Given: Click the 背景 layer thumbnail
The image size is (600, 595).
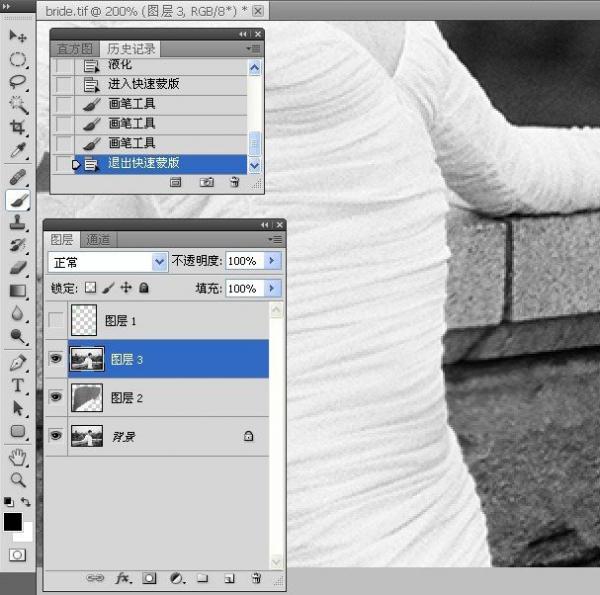Looking at the screenshot, I should 87,436.
